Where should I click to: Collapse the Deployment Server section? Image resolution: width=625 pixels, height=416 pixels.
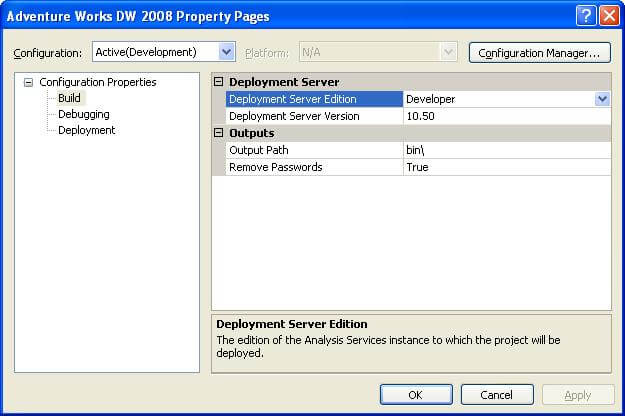tap(218, 82)
